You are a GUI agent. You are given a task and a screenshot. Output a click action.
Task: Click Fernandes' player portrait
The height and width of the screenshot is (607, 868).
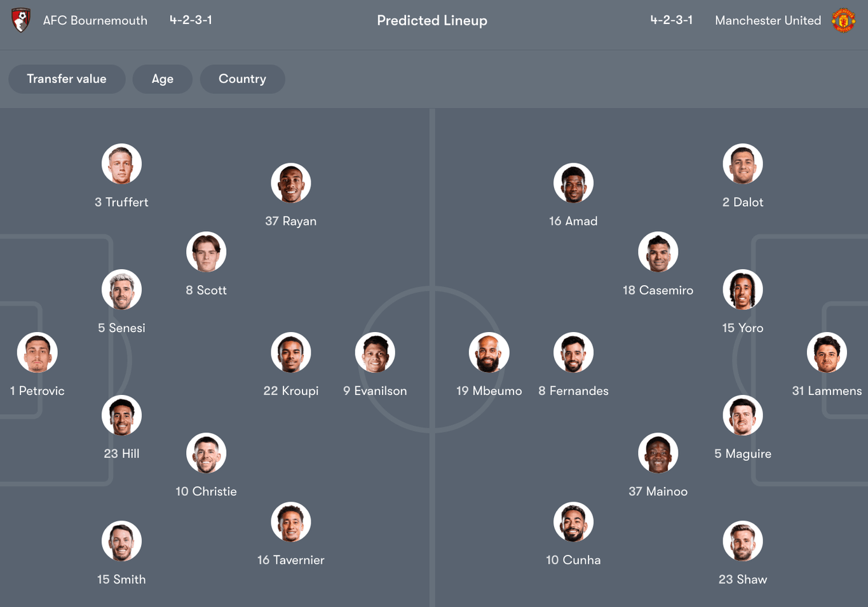pyautogui.click(x=573, y=352)
